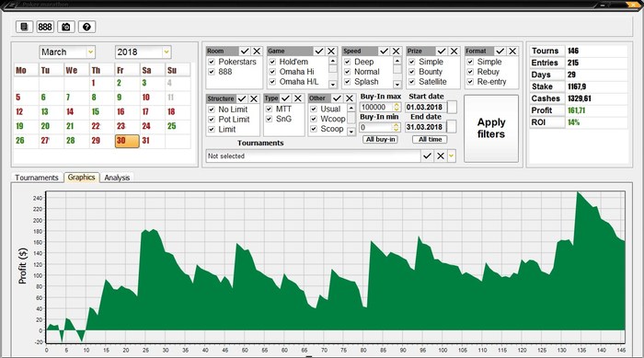Image resolution: width=644 pixels, height=358 pixels.
Task: Click the Game list scroll up arrow
Action: 333,61
